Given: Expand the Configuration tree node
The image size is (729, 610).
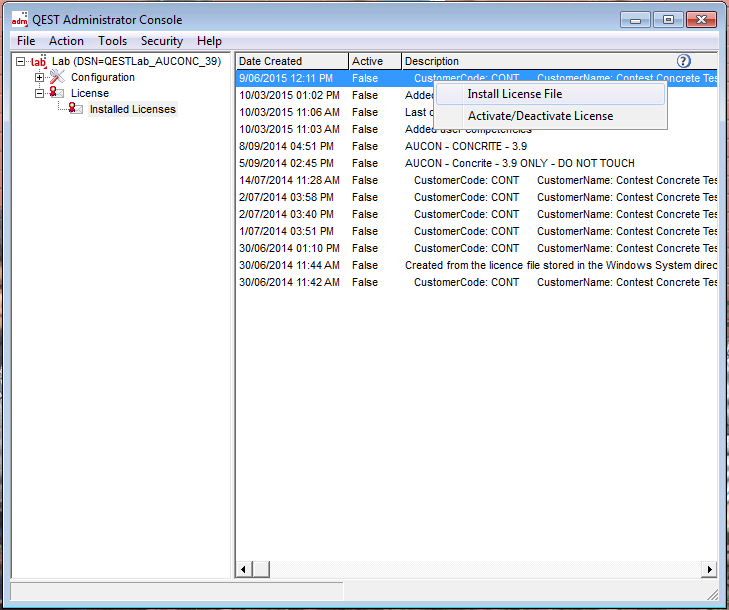Looking at the screenshot, I should [x=40, y=77].
